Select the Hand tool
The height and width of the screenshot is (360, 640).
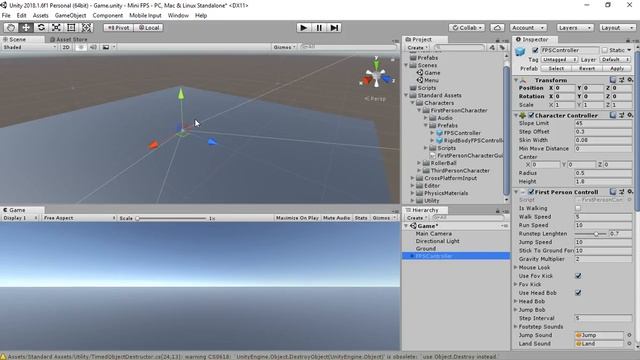tap(11, 27)
